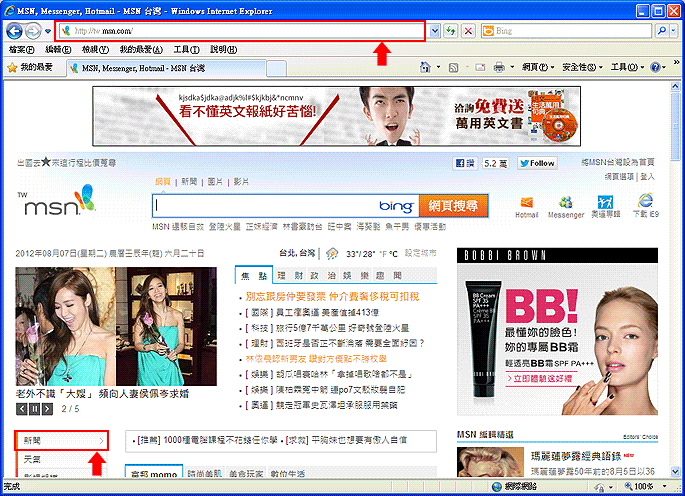Screen dimensions: 685x496
Task: Click the Read mail envelope icon
Action: tap(480, 67)
